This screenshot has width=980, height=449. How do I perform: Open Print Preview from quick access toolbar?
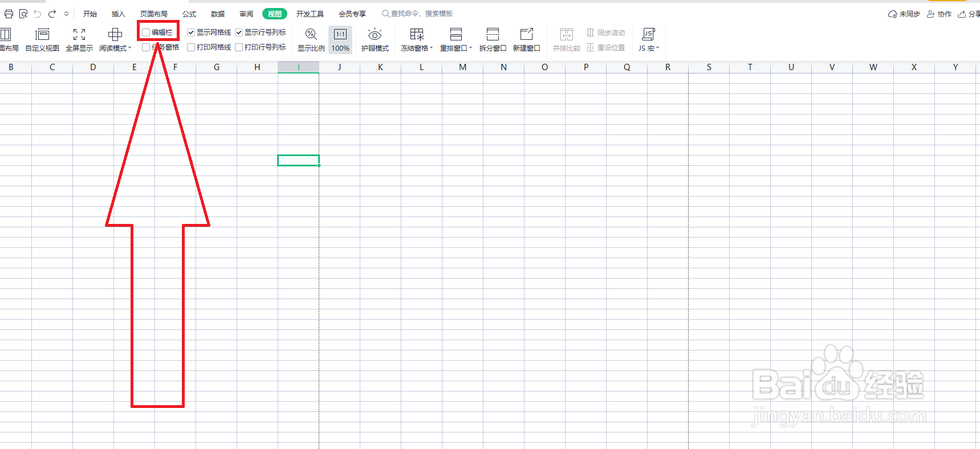pos(23,14)
